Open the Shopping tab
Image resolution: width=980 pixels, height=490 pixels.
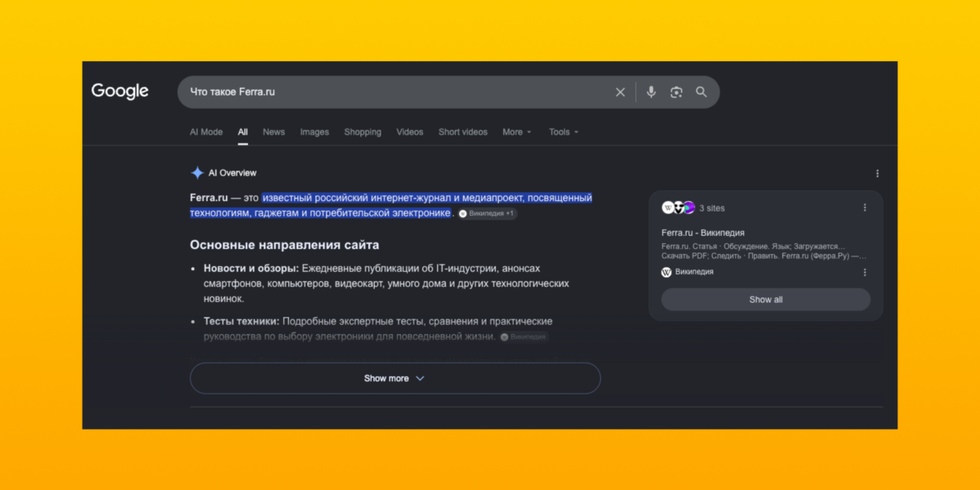(x=363, y=131)
